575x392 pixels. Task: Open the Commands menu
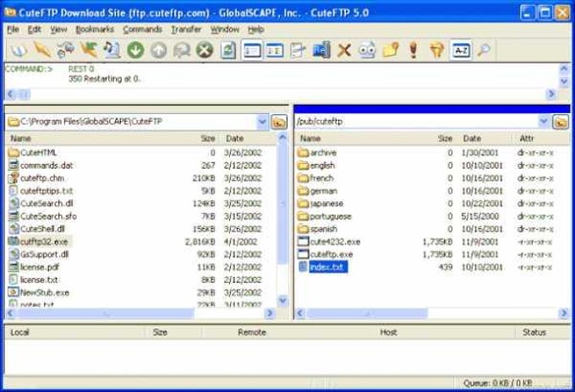142,30
